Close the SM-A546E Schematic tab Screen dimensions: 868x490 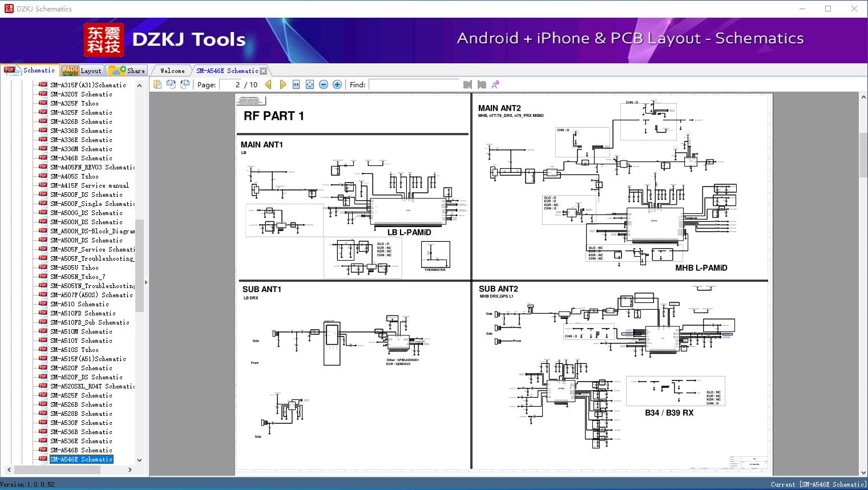263,71
